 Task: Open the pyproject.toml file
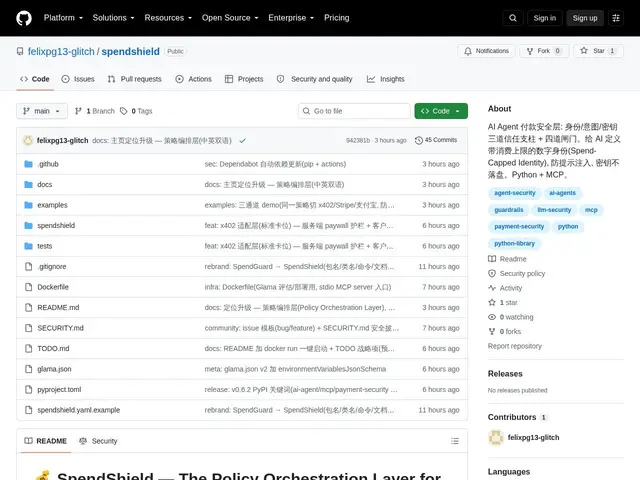coord(59,389)
